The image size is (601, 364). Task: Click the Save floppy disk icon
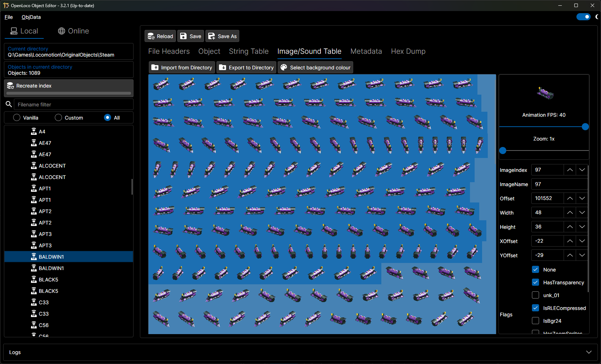[x=183, y=36]
